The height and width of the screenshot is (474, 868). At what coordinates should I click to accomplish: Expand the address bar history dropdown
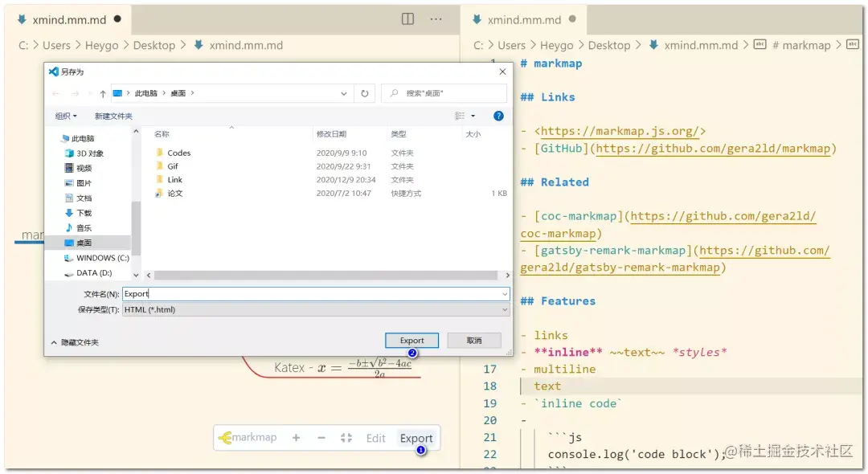coord(344,93)
